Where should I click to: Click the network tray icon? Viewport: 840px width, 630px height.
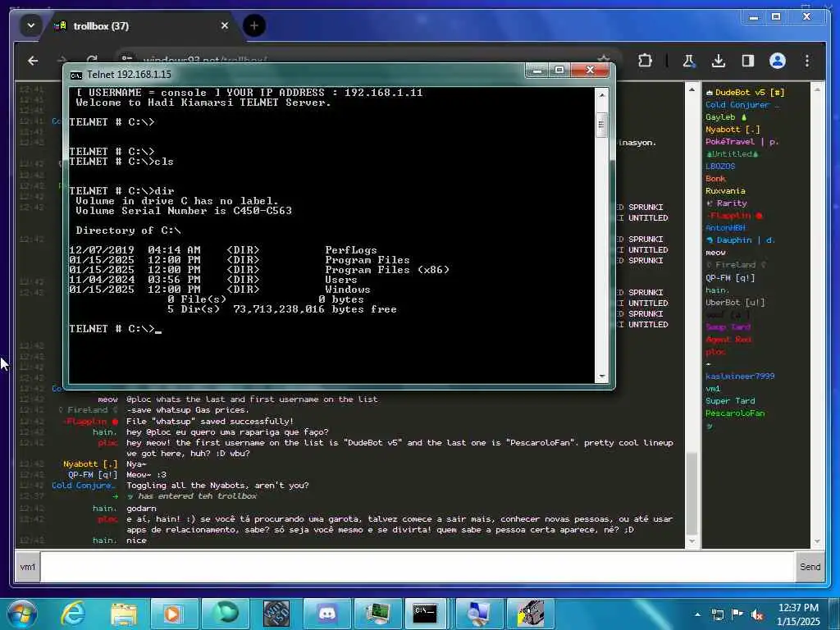[x=717, y=614]
